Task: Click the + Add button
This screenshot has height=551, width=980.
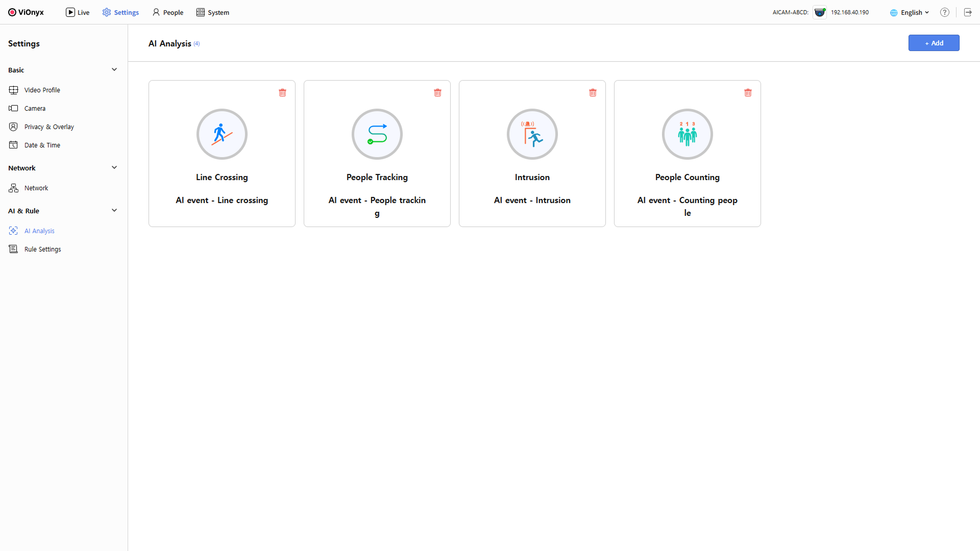Action: pos(934,43)
